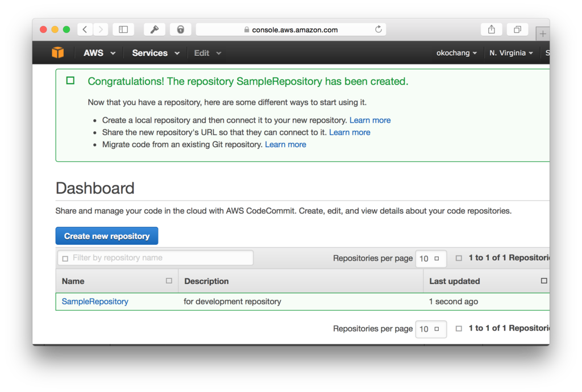Screen dimensions: 582x392
Task: Open bottom Repositories per page dropdown
Action: tap(431, 328)
